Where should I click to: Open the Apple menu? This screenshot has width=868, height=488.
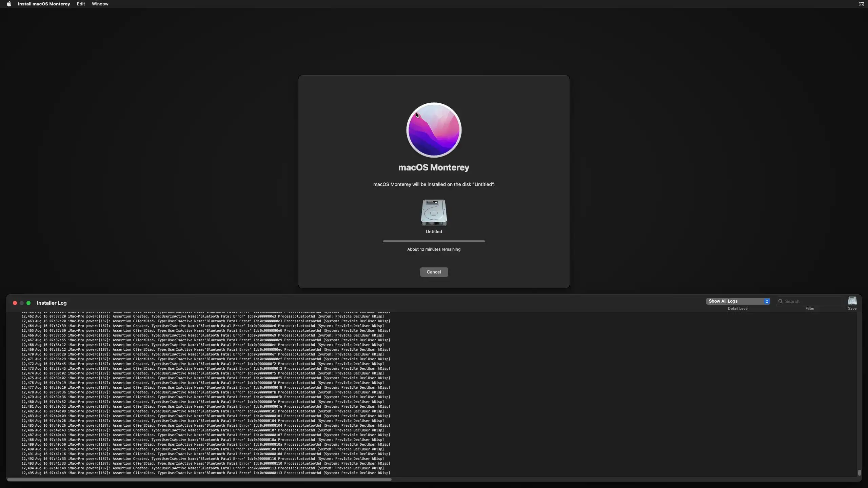[9, 4]
